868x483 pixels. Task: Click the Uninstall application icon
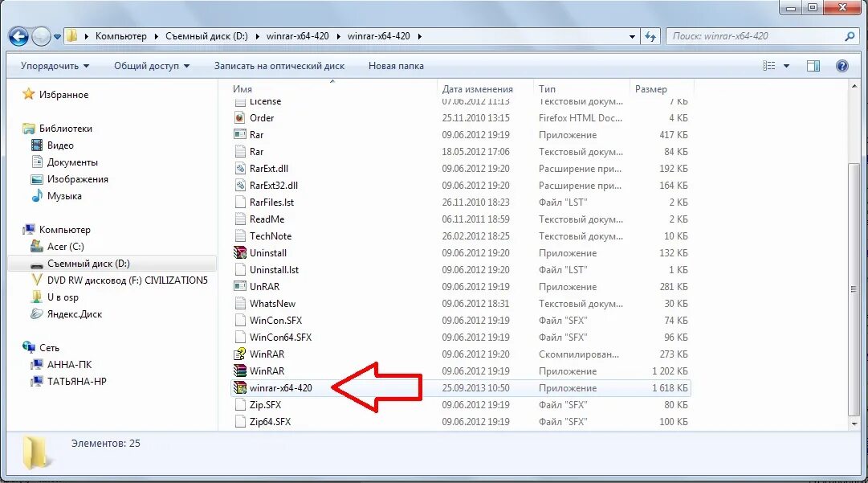[240, 253]
